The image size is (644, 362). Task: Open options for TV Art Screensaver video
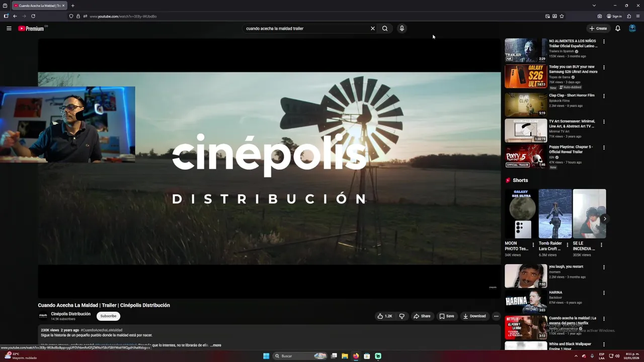(604, 122)
